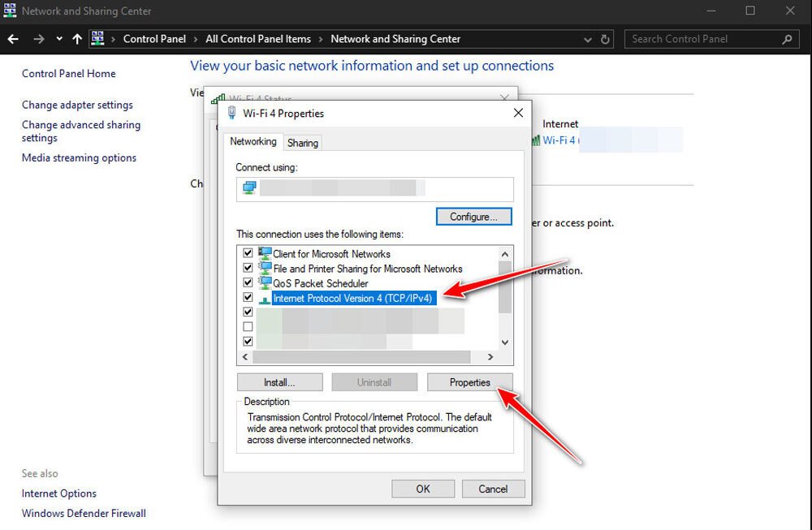Screen dimensions: 812x530
Task: Select Client for Microsoft Networks item
Action: [x=331, y=253]
